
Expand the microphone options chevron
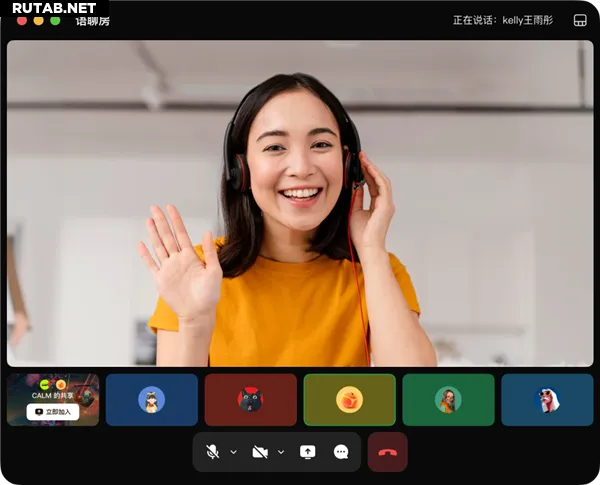tap(234, 452)
